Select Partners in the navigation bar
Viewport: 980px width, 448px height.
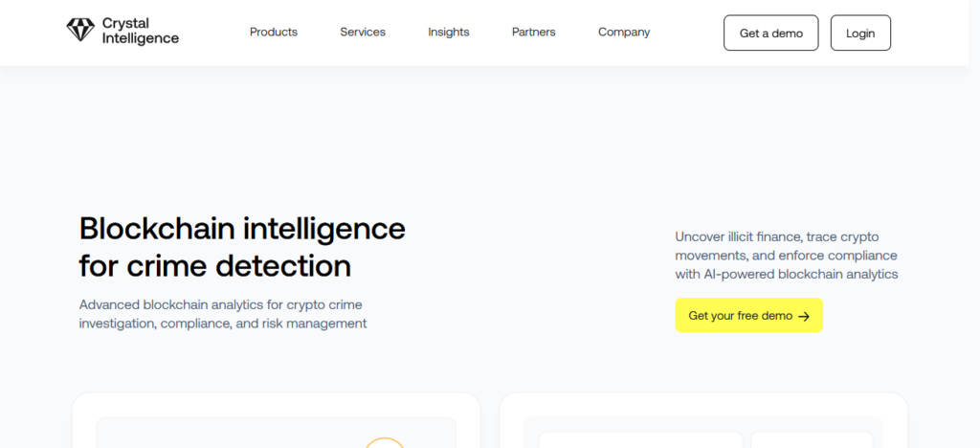pyautogui.click(x=534, y=32)
